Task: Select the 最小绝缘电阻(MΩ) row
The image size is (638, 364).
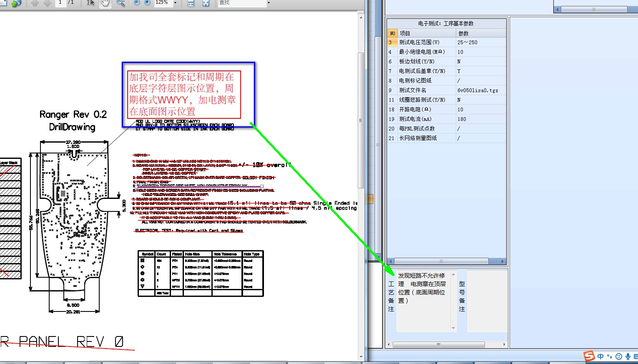Action: pyautogui.click(x=447, y=52)
